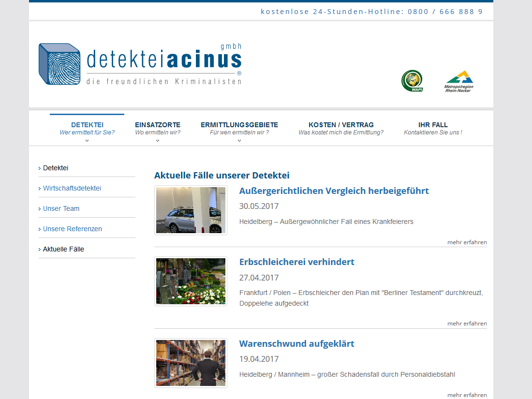Click 'mehr erfahren' under the Erbschleicherei case
532x399 pixels.
coord(467,324)
